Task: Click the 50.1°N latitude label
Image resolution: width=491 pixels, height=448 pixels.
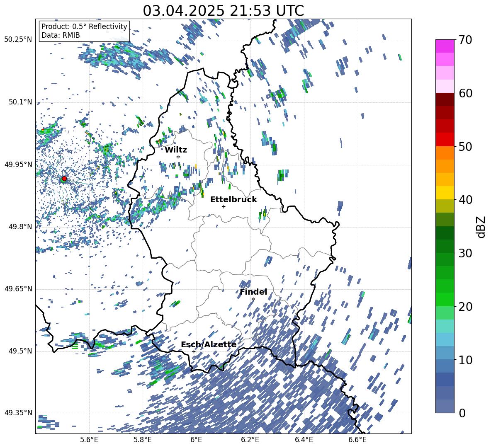Action: (x=20, y=102)
